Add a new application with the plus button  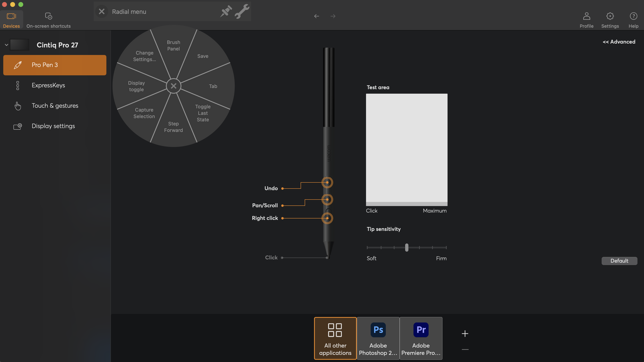coord(465,333)
